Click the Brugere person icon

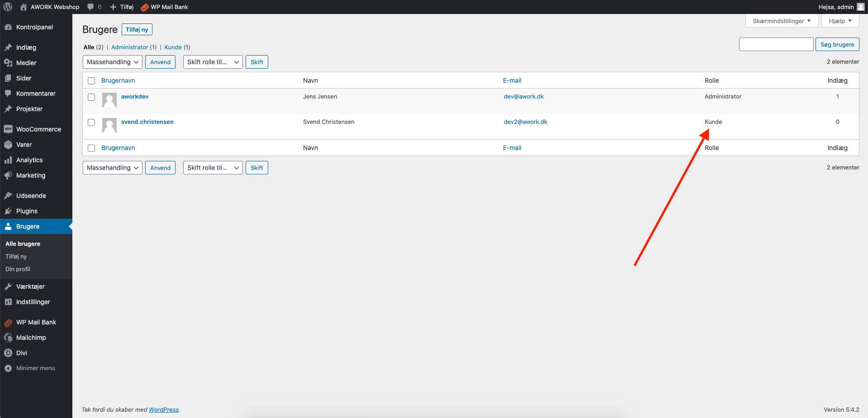tap(8, 226)
